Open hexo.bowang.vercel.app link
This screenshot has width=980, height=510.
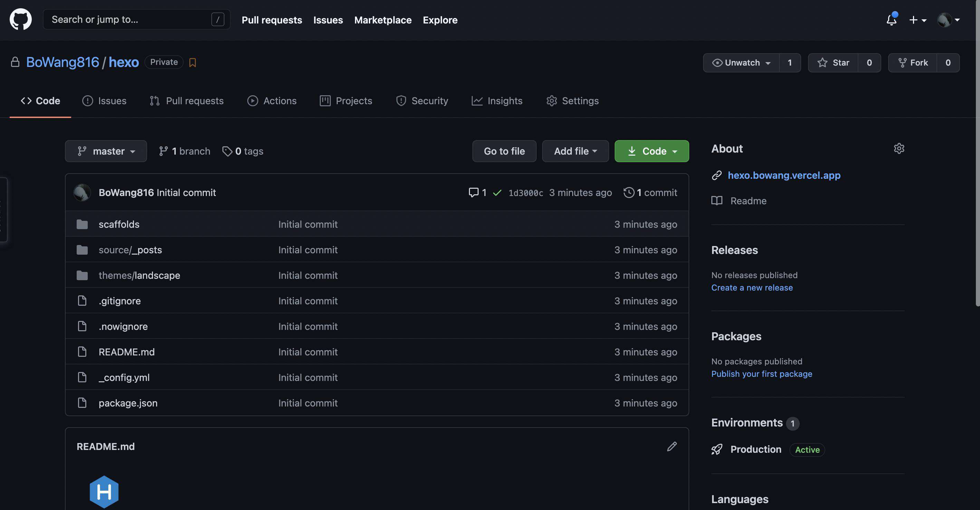click(x=784, y=175)
